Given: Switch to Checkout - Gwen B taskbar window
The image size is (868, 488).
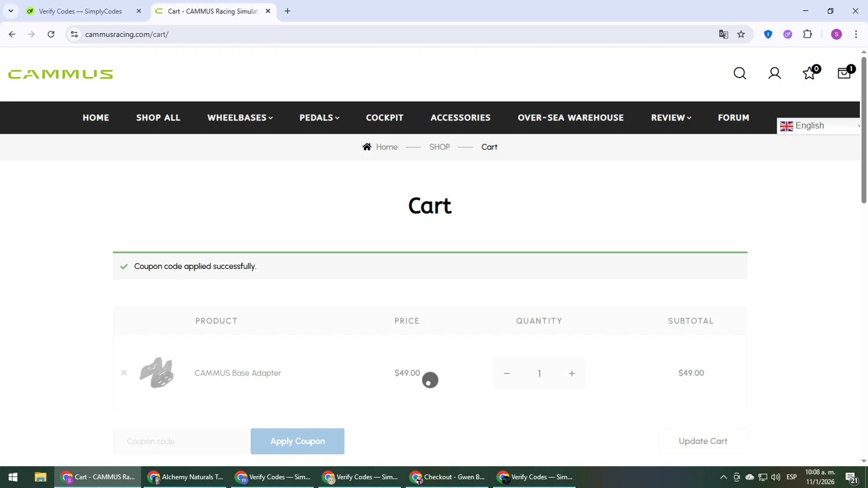Looking at the screenshot, I should [447, 477].
